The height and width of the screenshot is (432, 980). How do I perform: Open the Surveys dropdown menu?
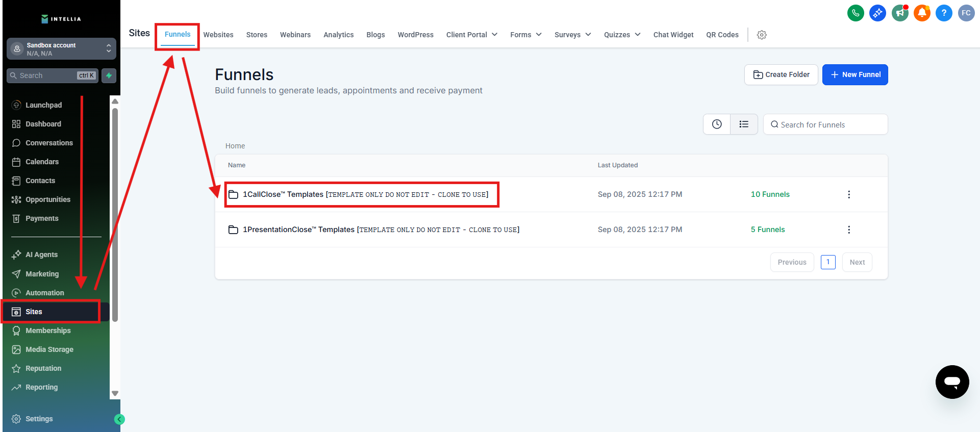[x=572, y=35]
